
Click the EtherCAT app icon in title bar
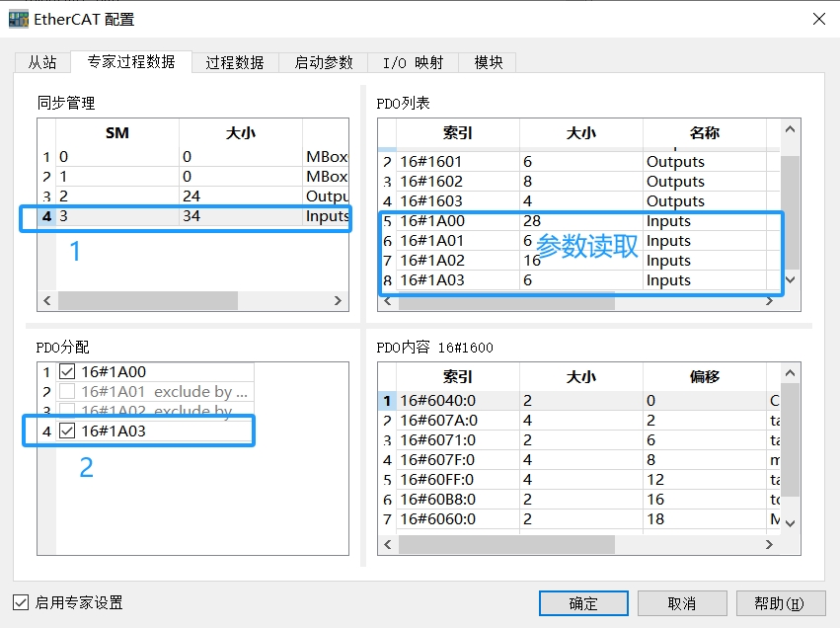pyautogui.click(x=19, y=19)
